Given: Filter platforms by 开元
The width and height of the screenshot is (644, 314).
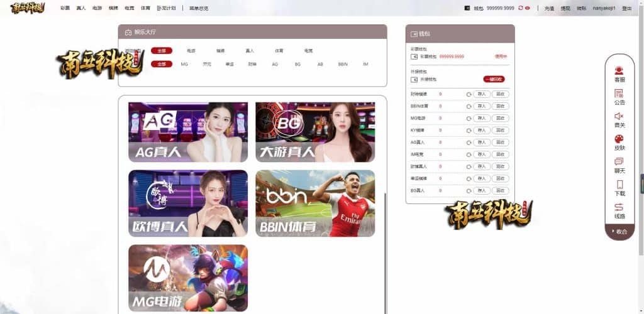Looking at the screenshot, I should 207,64.
